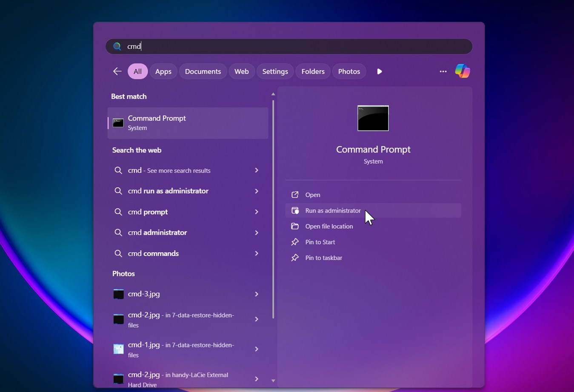574x392 pixels.
Task: Expand chevron next to cmd-3.jpg
Action: (x=256, y=294)
